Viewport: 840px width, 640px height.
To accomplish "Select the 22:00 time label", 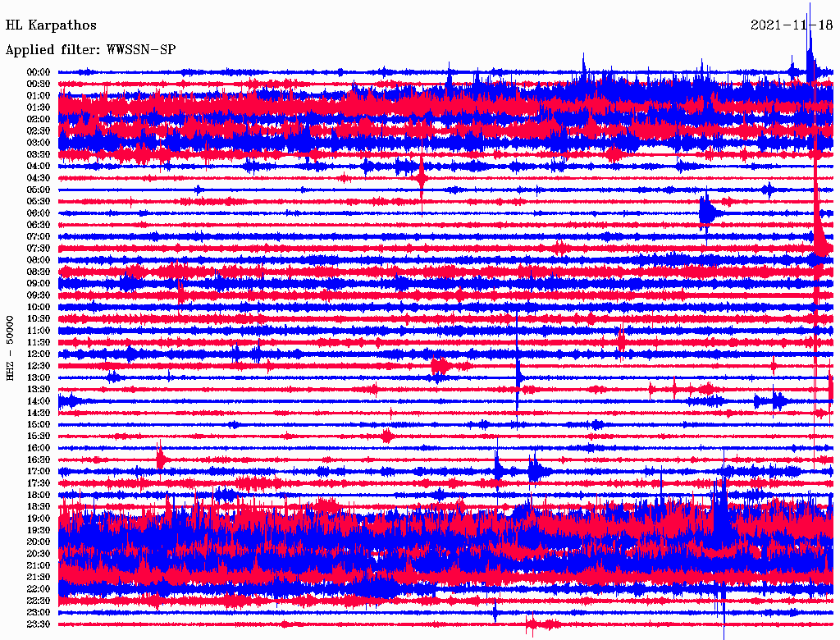I will pos(39,589).
